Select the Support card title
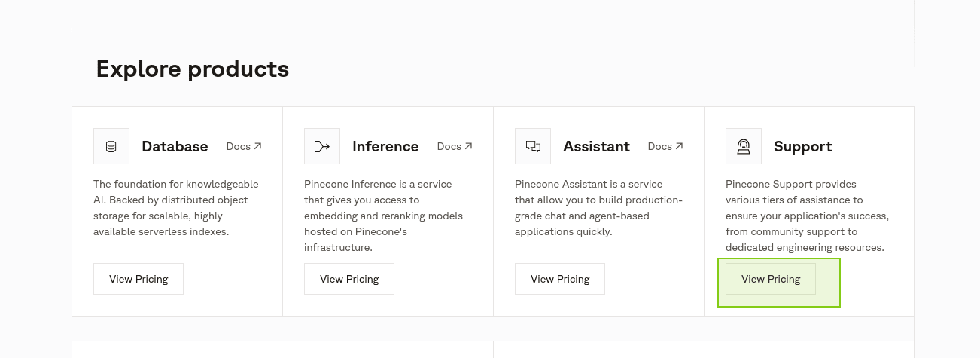The height and width of the screenshot is (358, 980). [802, 146]
